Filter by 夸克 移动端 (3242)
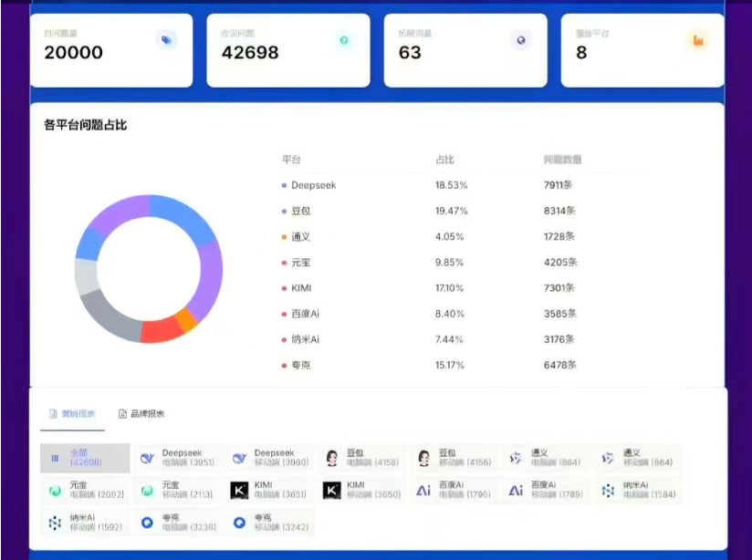This screenshot has width=752, height=560. pos(269,523)
